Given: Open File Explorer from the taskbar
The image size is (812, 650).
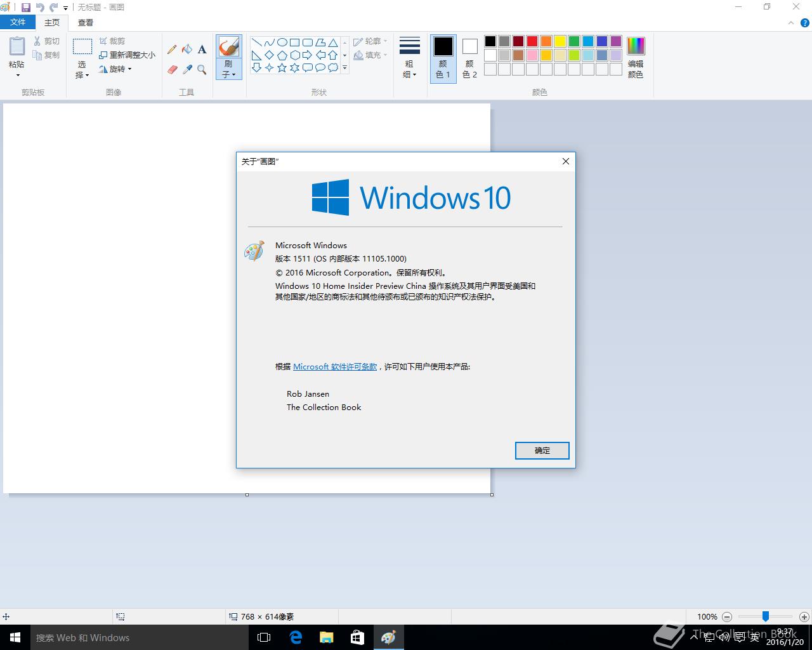Looking at the screenshot, I should pyautogui.click(x=326, y=637).
